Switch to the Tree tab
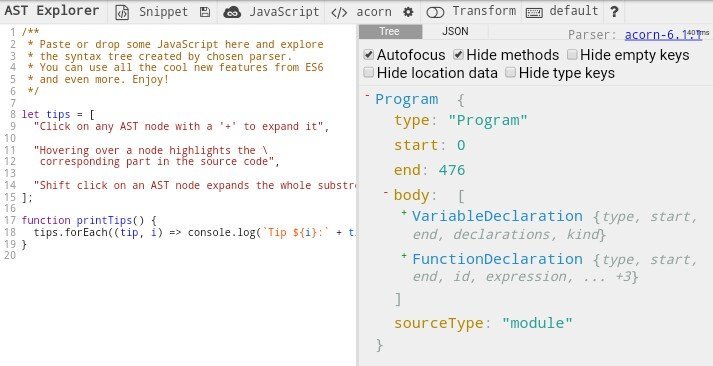This screenshot has height=366, width=713. pyautogui.click(x=390, y=31)
